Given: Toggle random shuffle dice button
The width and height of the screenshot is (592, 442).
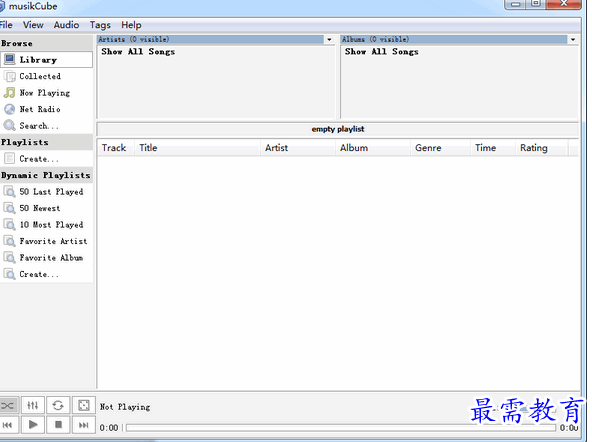Looking at the screenshot, I should (x=83, y=406).
